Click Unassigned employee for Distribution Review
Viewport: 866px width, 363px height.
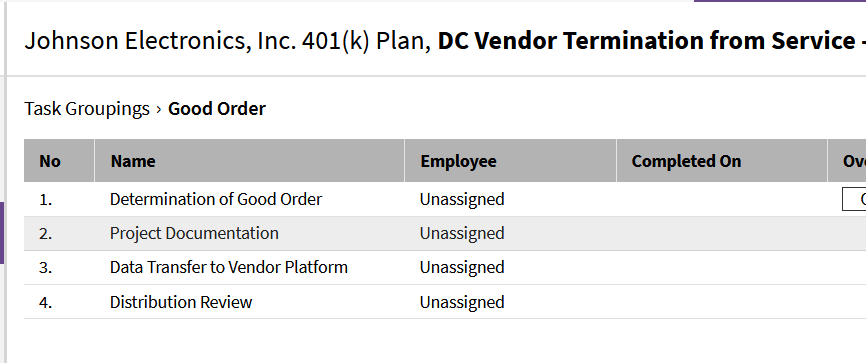[462, 302]
